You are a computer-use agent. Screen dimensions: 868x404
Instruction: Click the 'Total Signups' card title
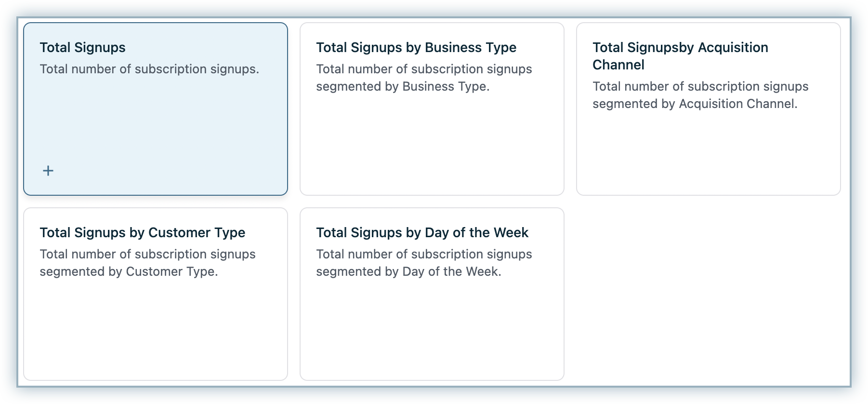pyautogui.click(x=82, y=47)
